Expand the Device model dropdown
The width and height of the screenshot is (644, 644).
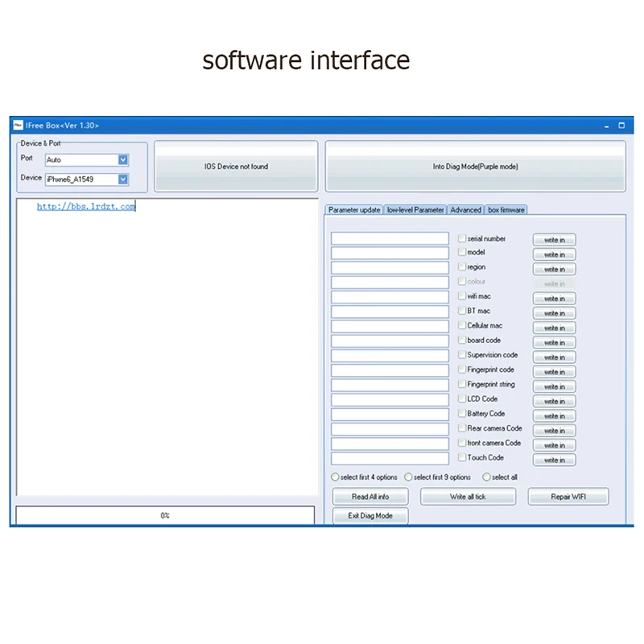click(x=123, y=179)
